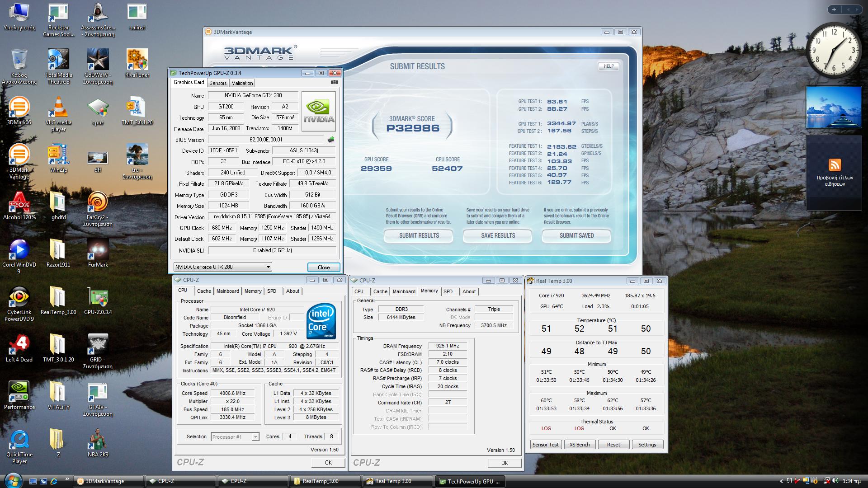Open the Recycle Bin desktop icon

coord(19,67)
